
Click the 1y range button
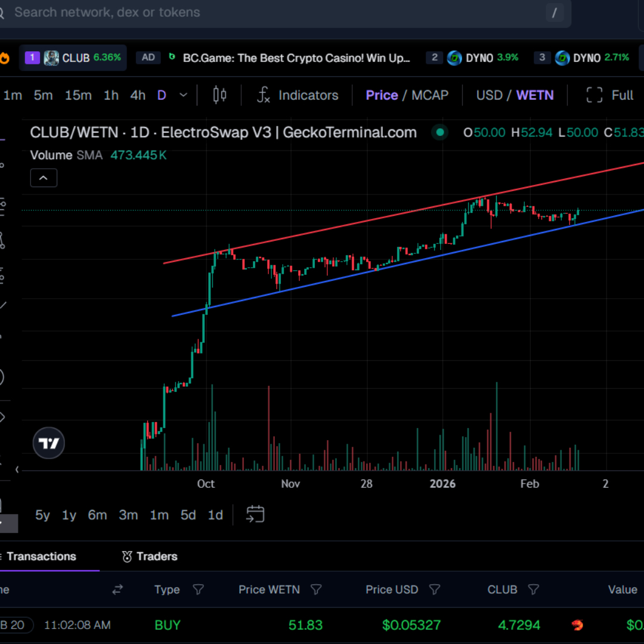[x=69, y=515]
